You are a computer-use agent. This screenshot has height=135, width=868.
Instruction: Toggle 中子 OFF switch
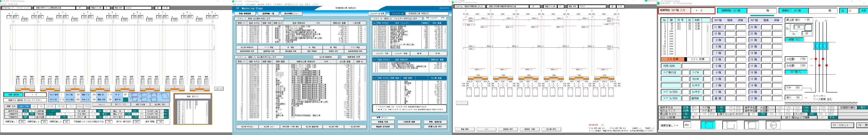(x=125, y=95)
